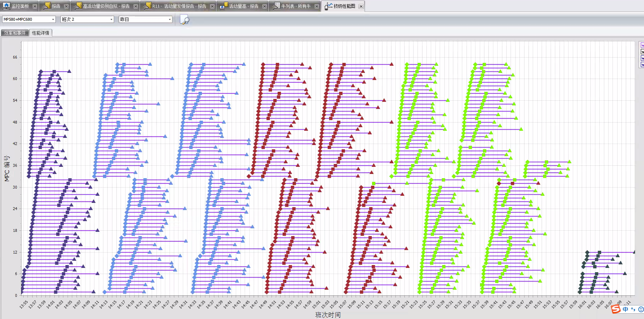The image size is (644, 319).
Task: Click the 15:01 time axis label
Action: tap(316, 304)
